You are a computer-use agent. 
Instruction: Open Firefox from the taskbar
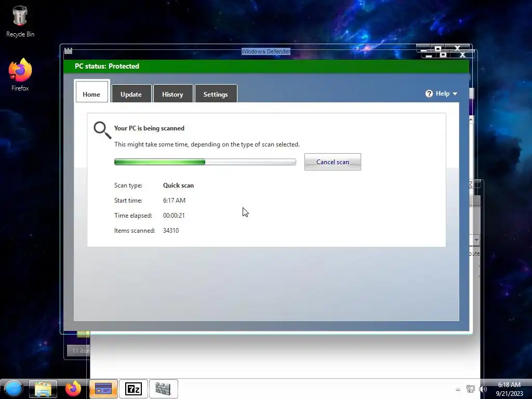click(x=73, y=389)
